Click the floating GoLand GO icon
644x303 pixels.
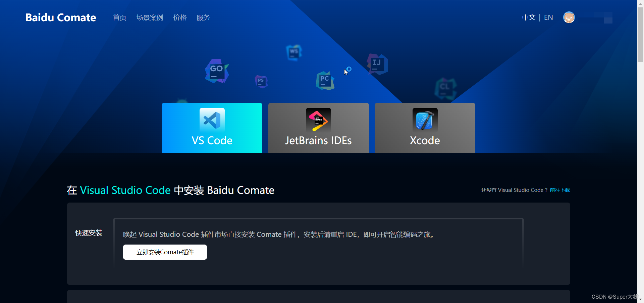click(217, 71)
